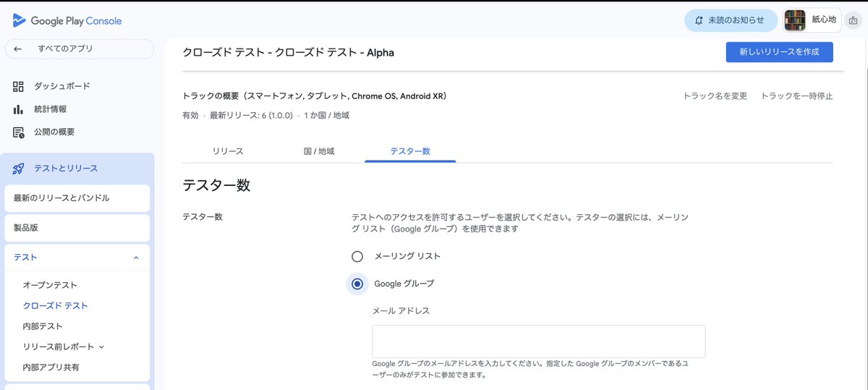Click the メール アドレス input field
Image resolution: width=868 pixels, height=390 pixels.
coord(539,342)
